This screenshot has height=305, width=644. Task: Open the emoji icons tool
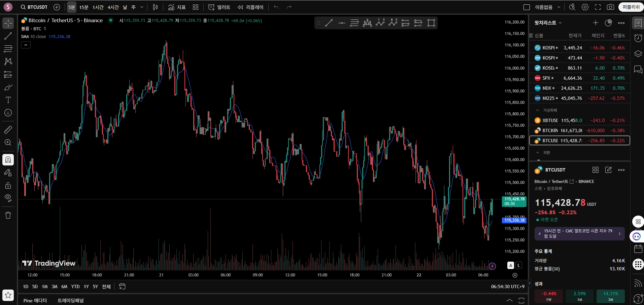click(8, 113)
